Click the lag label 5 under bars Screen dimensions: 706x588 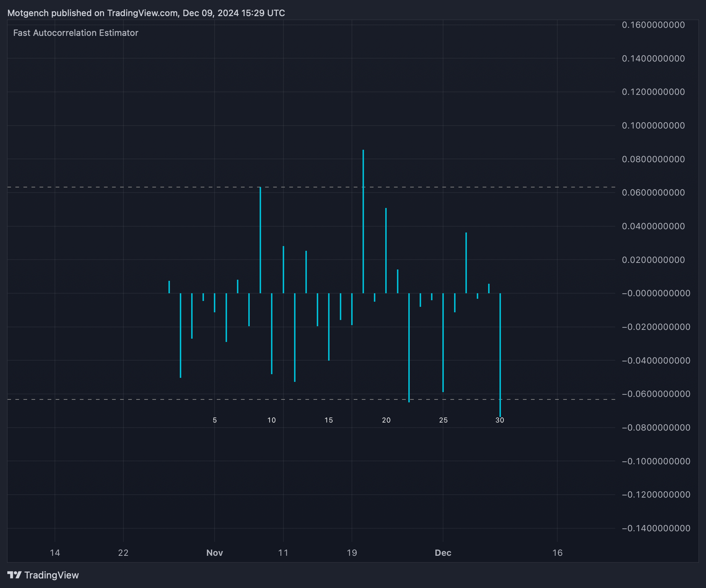pos(215,420)
